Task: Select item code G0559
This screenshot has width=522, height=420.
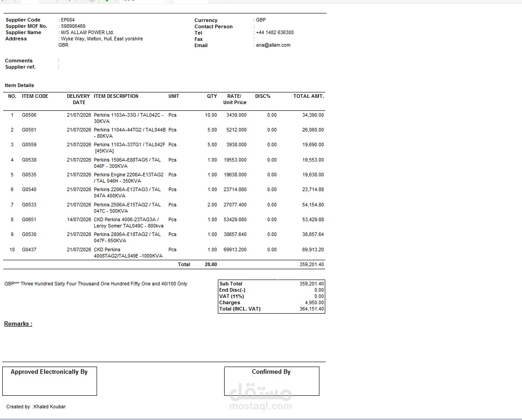Action: [x=29, y=144]
